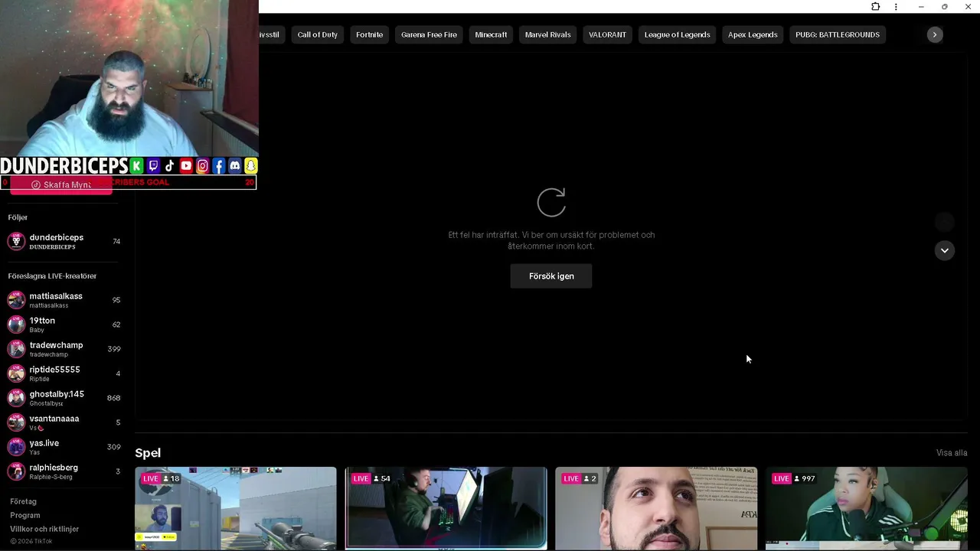Click the Snapchat logo in the stream overlay
This screenshot has height=551, width=980.
click(251, 166)
